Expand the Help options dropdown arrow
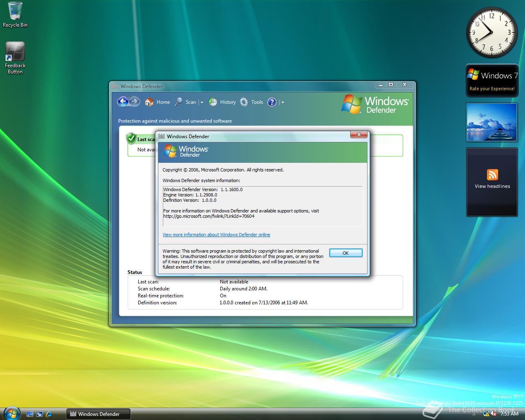Viewport: 525px width, 420px height. coord(283,103)
